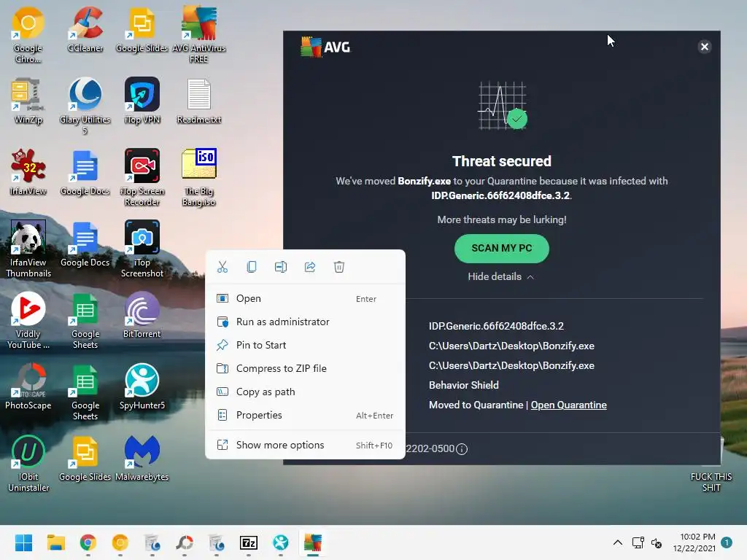Select The Big Bang.iso file
Screen dimensions: 747x560
click(x=198, y=178)
